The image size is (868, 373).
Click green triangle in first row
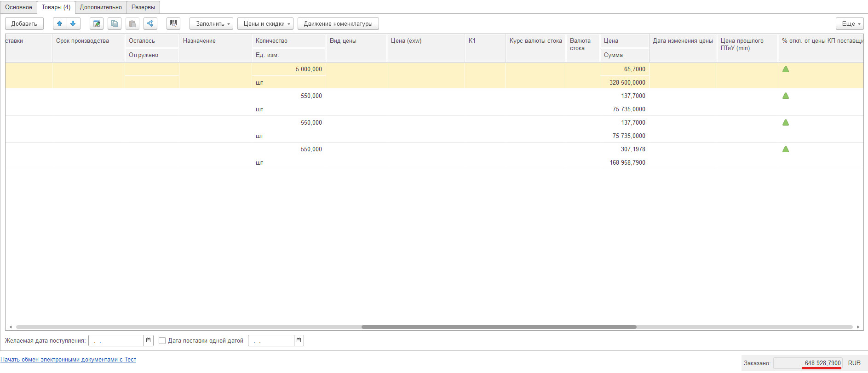[786, 69]
